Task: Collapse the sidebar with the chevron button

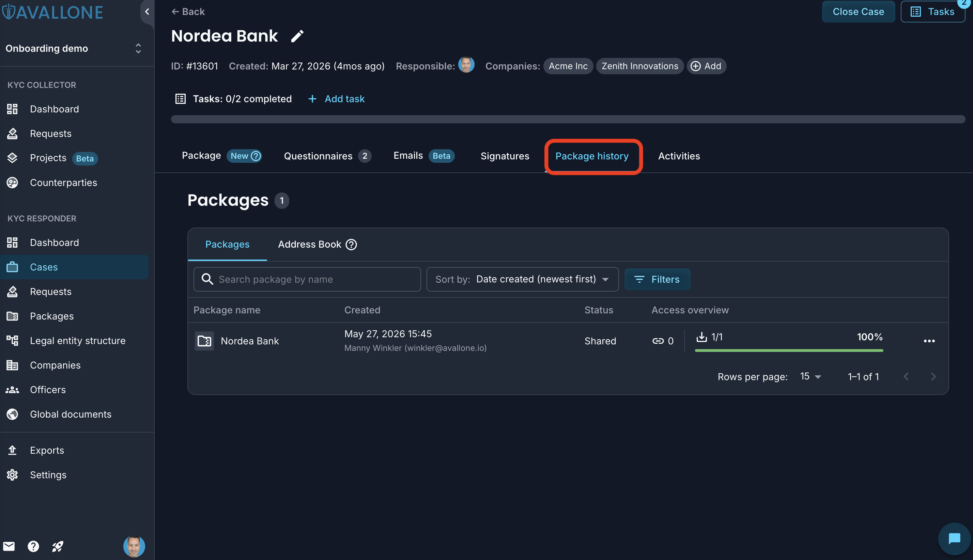Action: pyautogui.click(x=147, y=12)
